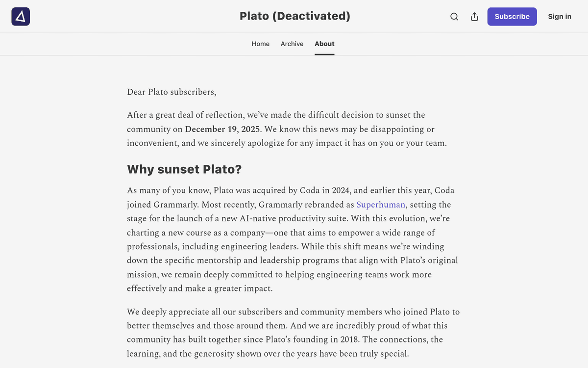588x368 pixels.
Task: Click the Plato (Deactivated) title text
Action: [294, 16]
